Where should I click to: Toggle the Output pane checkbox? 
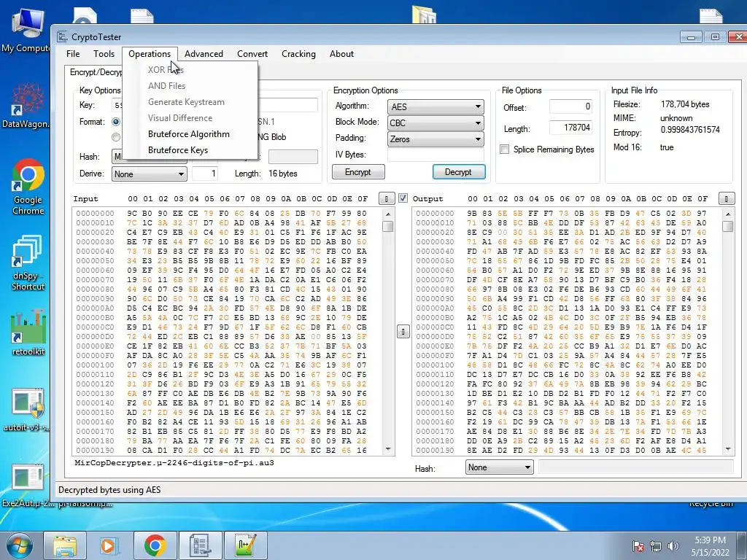coord(403,198)
